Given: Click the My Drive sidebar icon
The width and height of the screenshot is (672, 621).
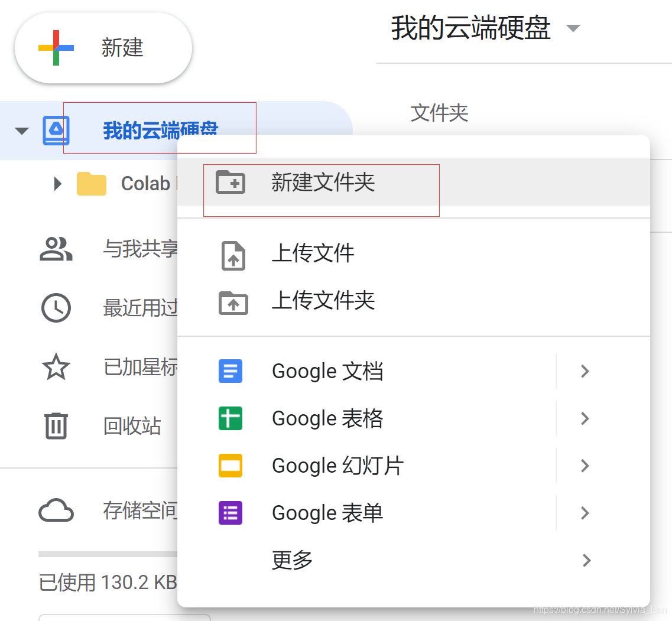Looking at the screenshot, I should (x=56, y=130).
